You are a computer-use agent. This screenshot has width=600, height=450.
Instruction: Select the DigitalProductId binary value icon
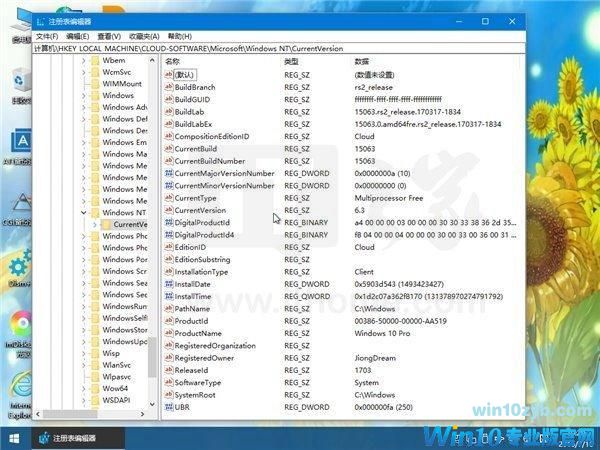(x=168, y=222)
